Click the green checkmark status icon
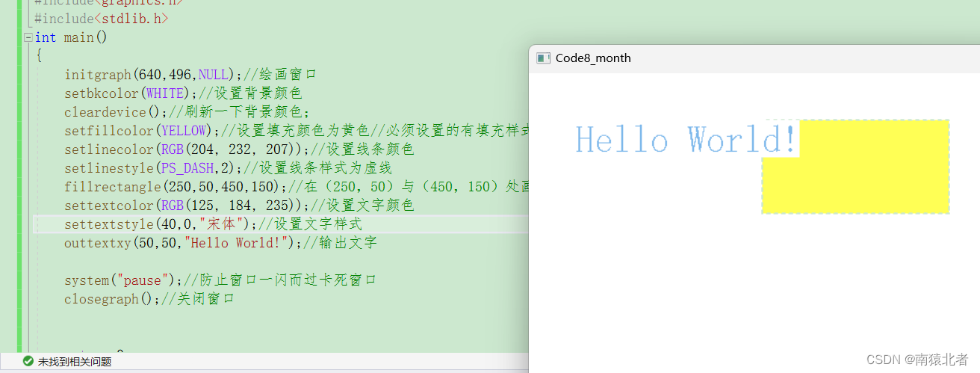The image size is (980, 373). click(28, 361)
